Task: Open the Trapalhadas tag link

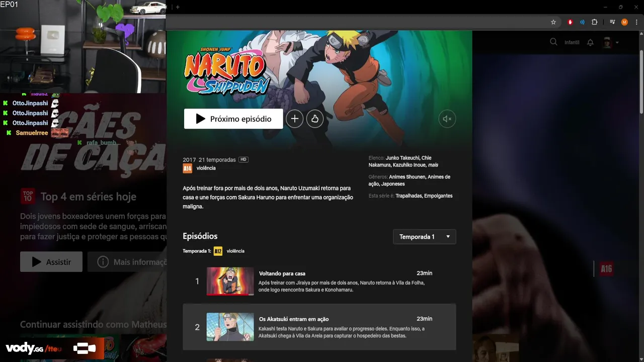Action: pos(409,196)
